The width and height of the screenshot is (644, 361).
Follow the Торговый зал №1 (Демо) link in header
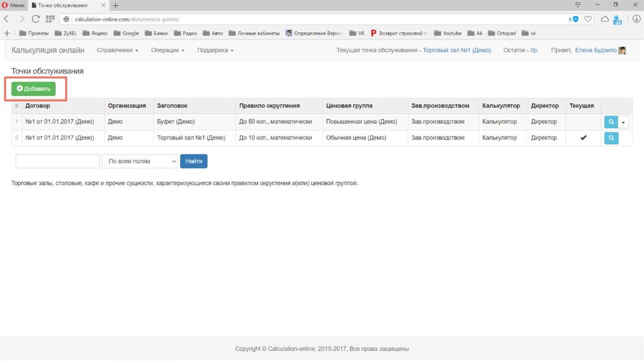[x=457, y=50]
